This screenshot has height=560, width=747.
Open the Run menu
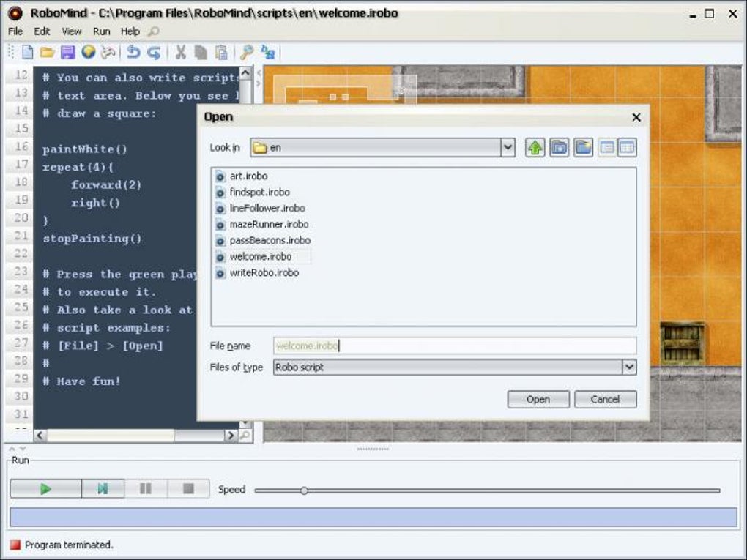(x=102, y=31)
